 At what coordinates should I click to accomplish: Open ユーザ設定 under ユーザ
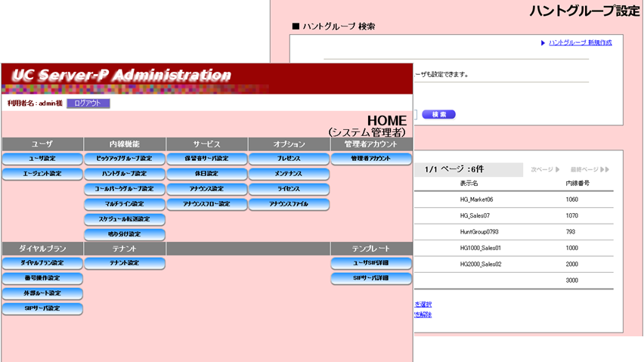(x=42, y=159)
